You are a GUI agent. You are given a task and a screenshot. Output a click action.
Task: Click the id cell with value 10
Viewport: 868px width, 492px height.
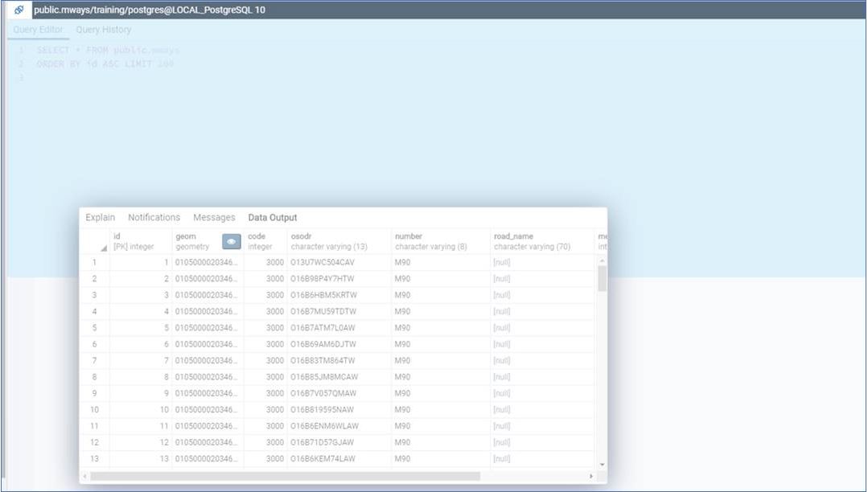pos(141,409)
